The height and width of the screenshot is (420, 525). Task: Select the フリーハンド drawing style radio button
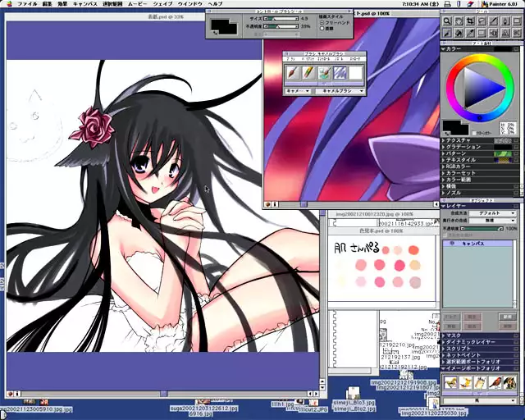(321, 22)
